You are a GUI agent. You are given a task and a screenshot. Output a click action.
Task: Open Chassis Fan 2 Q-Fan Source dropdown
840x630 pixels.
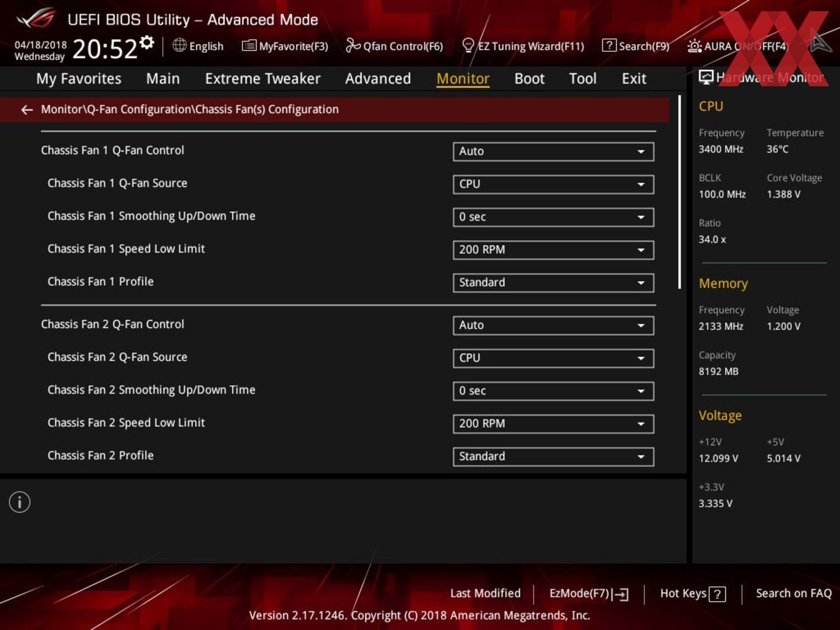[553, 358]
